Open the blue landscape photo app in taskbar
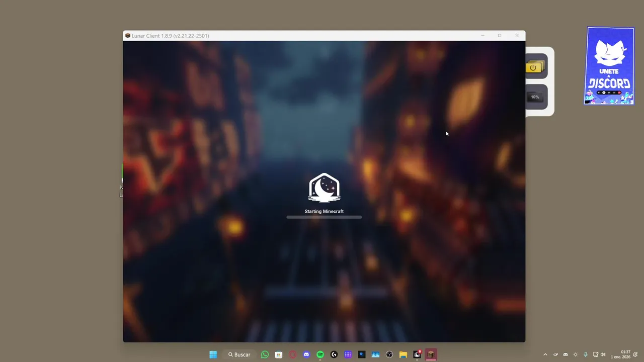The width and height of the screenshot is (644, 362). click(x=375, y=354)
